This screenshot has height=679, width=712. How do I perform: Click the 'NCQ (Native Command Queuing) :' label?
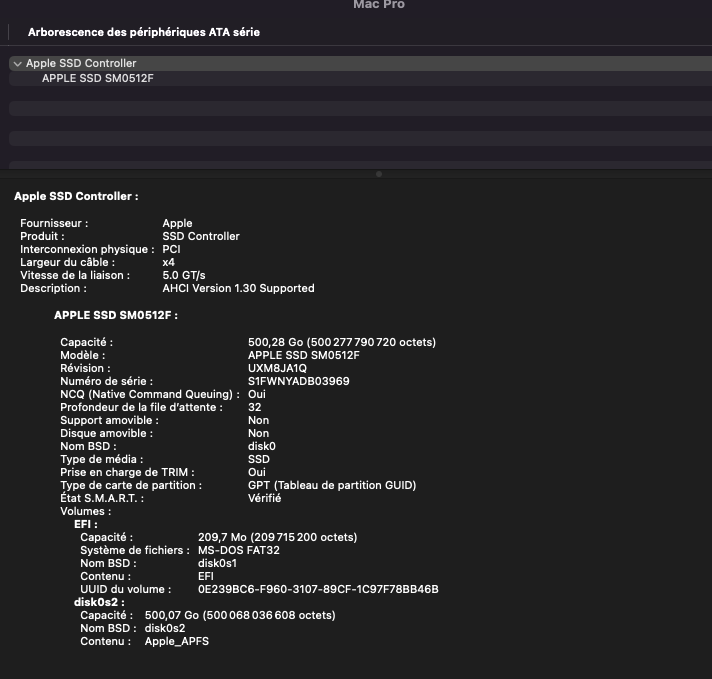tap(150, 394)
